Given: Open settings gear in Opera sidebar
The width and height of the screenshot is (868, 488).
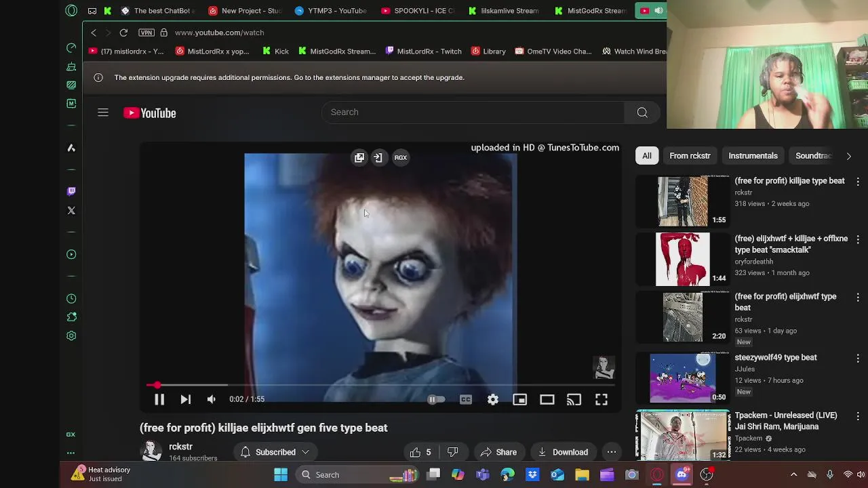Looking at the screenshot, I should pyautogui.click(x=71, y=336).
